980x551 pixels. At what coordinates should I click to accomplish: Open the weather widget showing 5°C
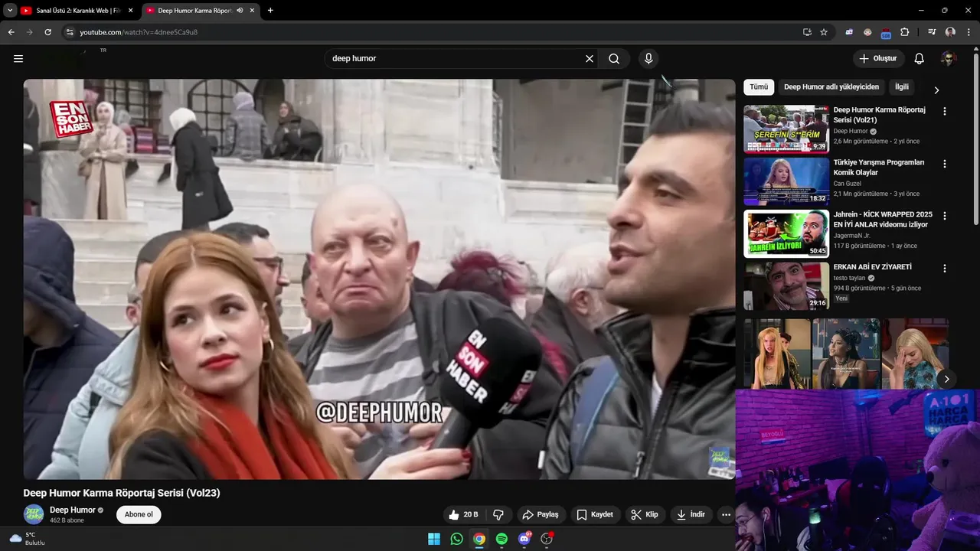click(28, 539)
